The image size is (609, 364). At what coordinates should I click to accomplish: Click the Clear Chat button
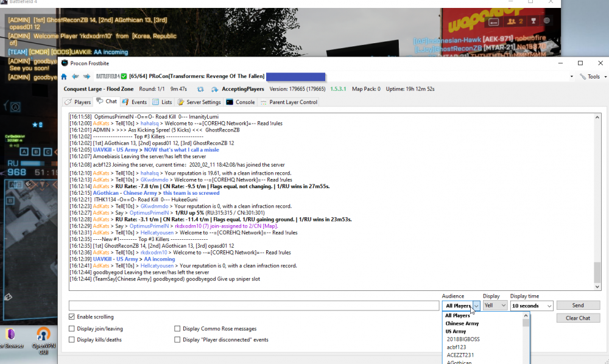578,318
